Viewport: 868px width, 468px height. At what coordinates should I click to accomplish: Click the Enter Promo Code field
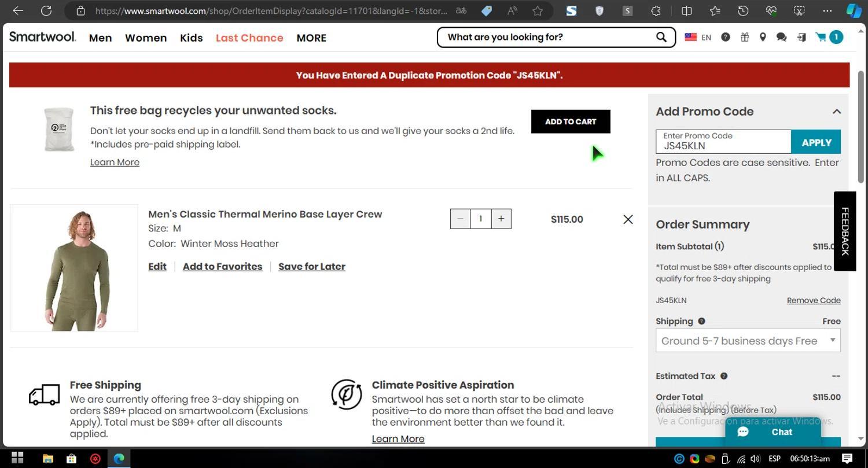(x=723, y=142)
